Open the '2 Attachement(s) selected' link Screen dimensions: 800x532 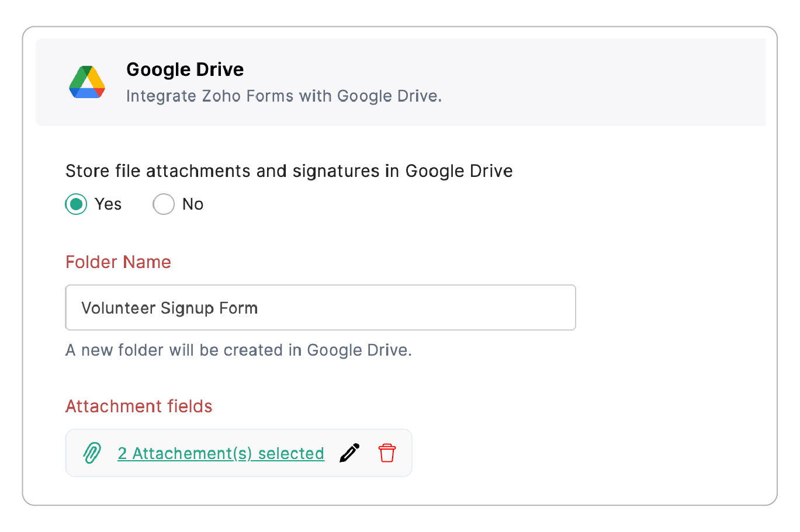pos(221,453)
